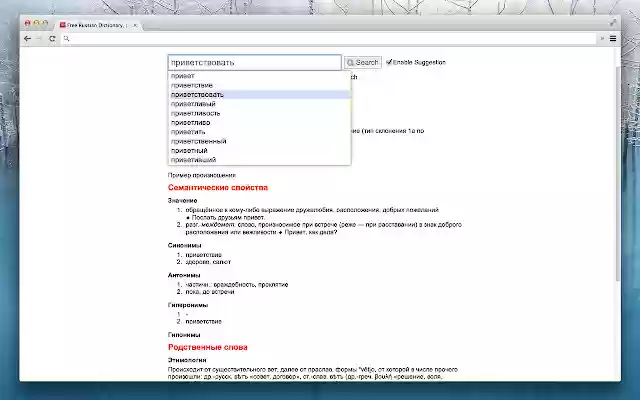
Task: Click antonym line "пока, до встречи"
Action: tap(210, 292)
